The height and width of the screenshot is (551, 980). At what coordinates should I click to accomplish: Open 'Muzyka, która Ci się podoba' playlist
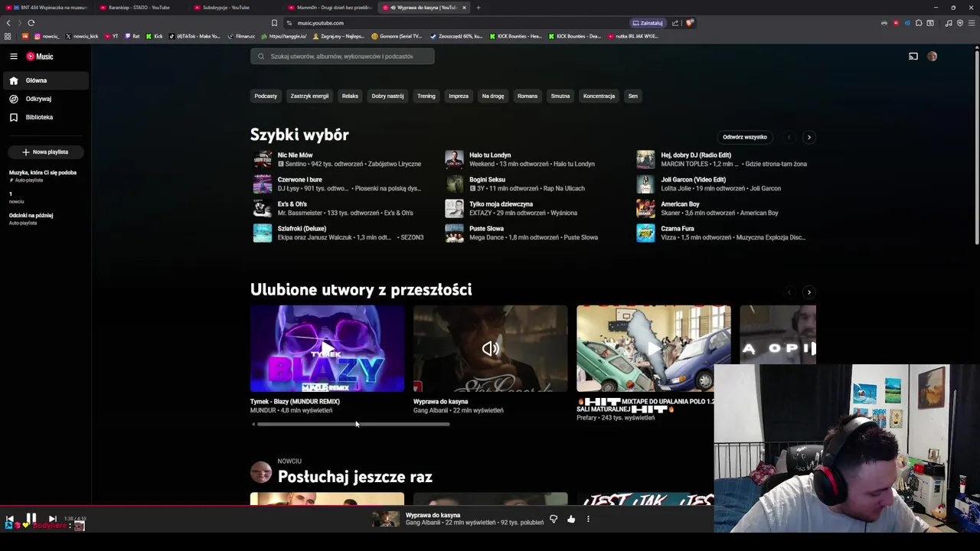point(43,176)
